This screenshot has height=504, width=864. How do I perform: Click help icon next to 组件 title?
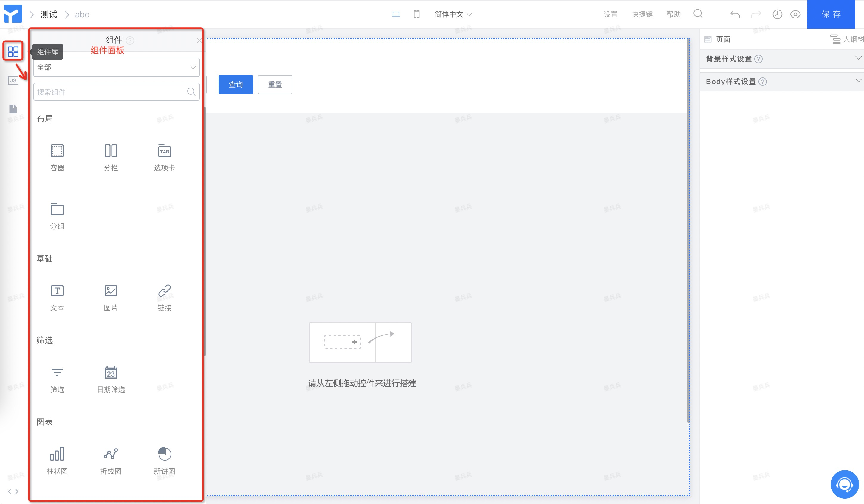[x=130, y=41]
